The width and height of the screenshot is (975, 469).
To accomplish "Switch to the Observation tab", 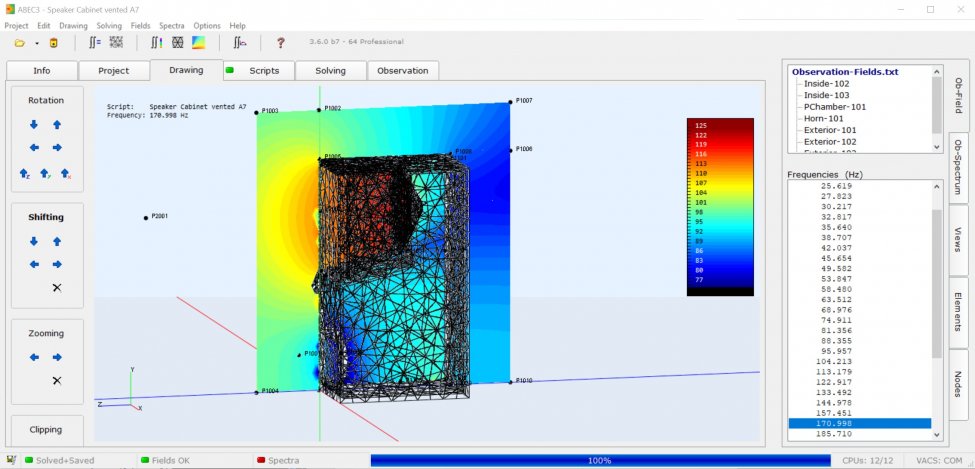I will [402, 70].
